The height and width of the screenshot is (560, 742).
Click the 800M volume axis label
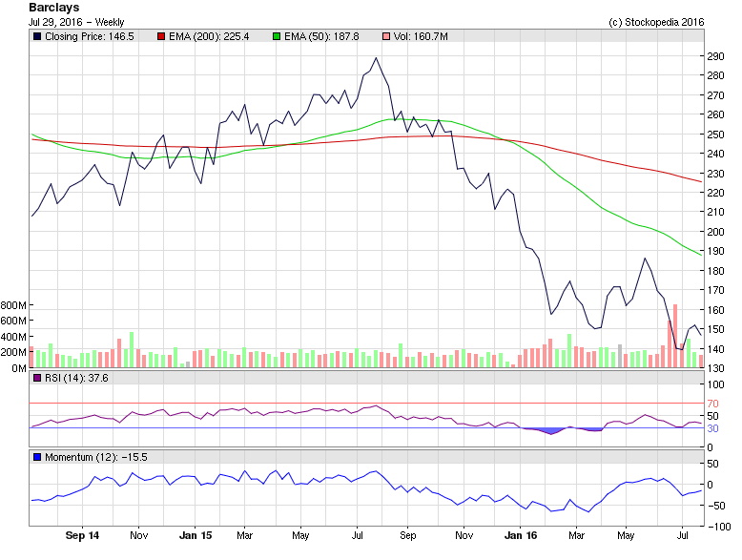pyautogui.click(x=13, y=305)
